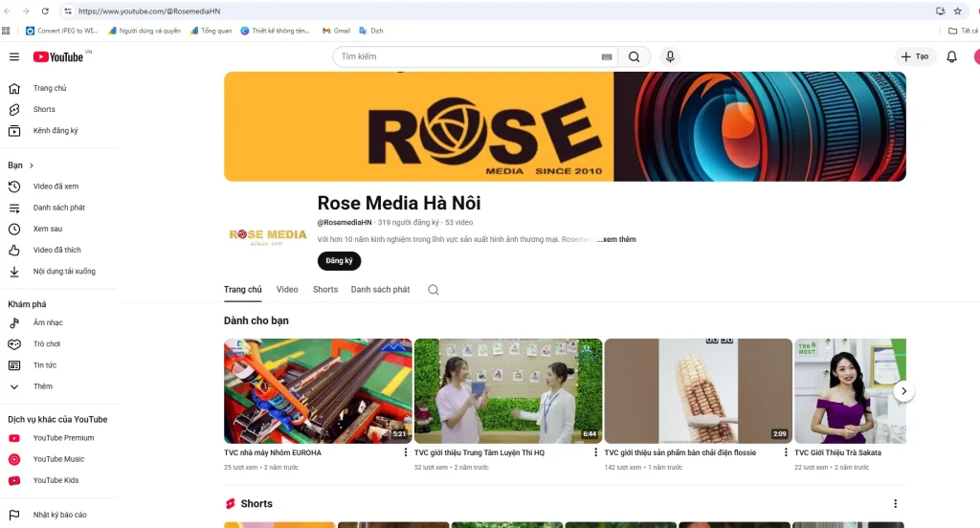Open Kênh đăng ký subscriptions icon
Screen dimensions: 980x528
click(14, 131)
